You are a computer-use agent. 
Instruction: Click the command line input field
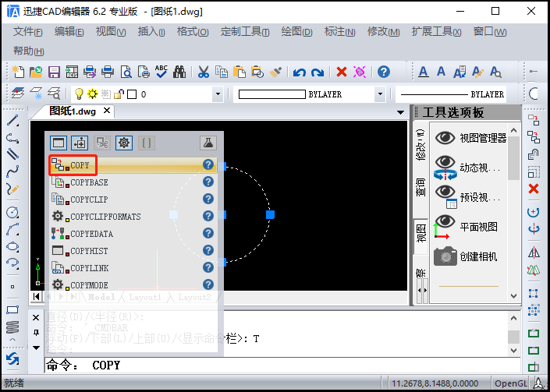(282, 366)
